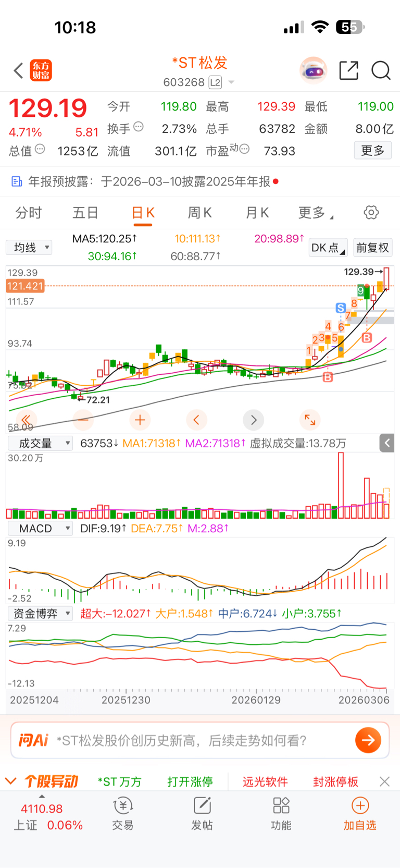Open the 均线 indicator dropdown
The width and height of the screenshot is (400, 868).
pyautogui.click(x=29, y=247)
